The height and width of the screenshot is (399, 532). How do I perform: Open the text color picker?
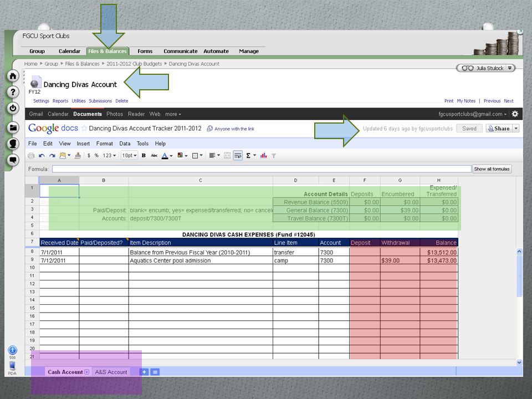(x=167, y=156)
